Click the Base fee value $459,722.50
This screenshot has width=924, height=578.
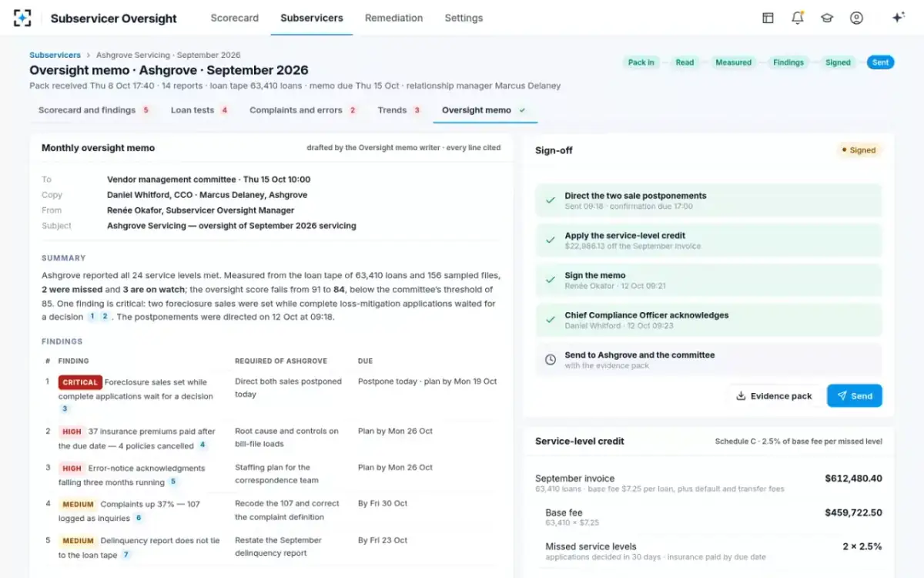(x=853, y=512)
